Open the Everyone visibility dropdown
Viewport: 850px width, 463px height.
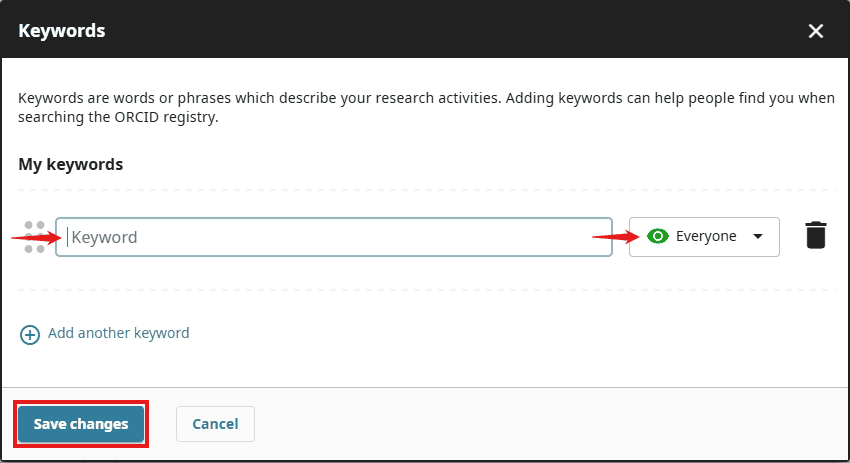point(704,237)
